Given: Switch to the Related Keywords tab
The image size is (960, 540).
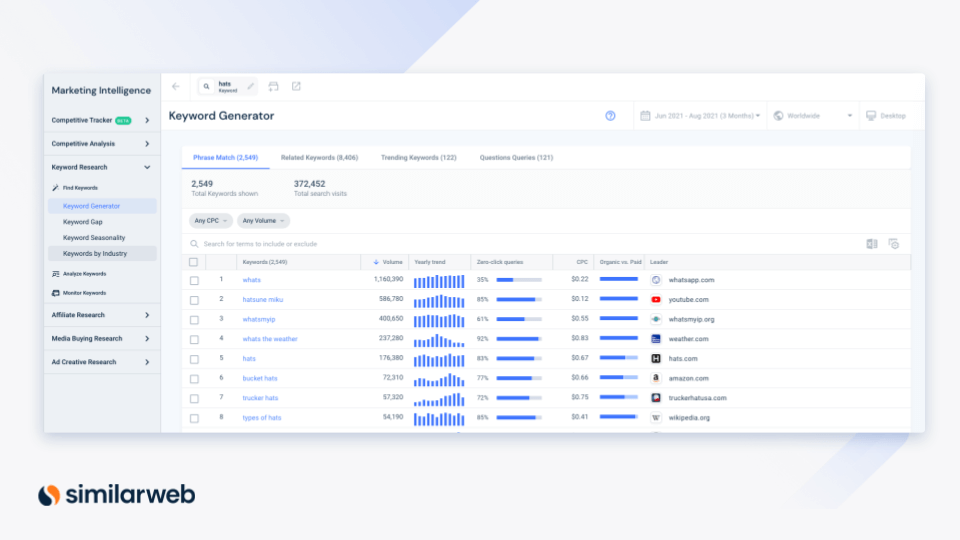Looking at the screenshot, I should click(x=319, y=158).
